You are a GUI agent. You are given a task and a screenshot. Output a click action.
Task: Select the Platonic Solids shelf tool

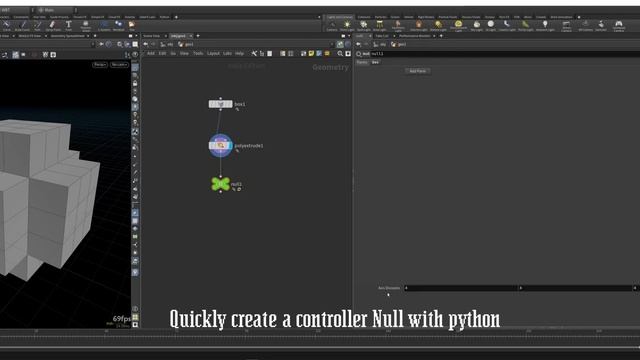(86, 27)
